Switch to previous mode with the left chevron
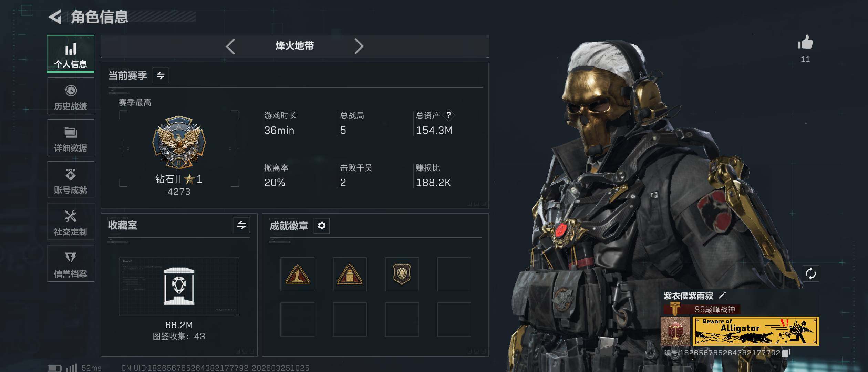868x372 pixels. (230, 46)
